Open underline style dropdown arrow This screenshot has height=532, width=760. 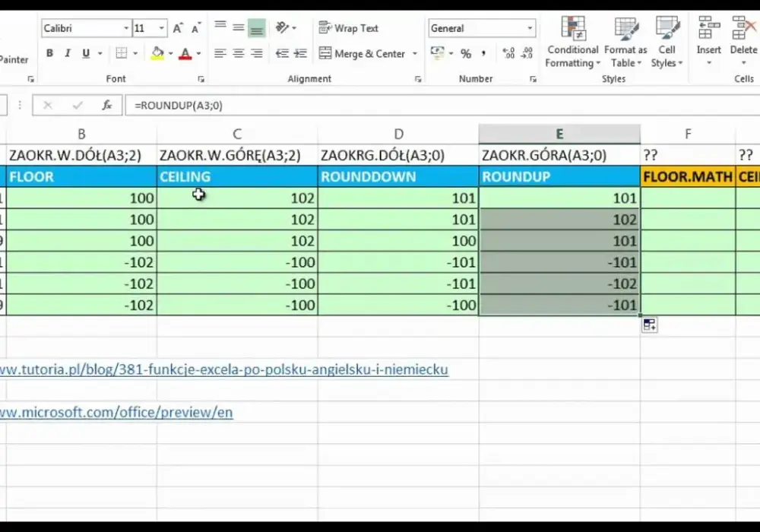point(100,53)
